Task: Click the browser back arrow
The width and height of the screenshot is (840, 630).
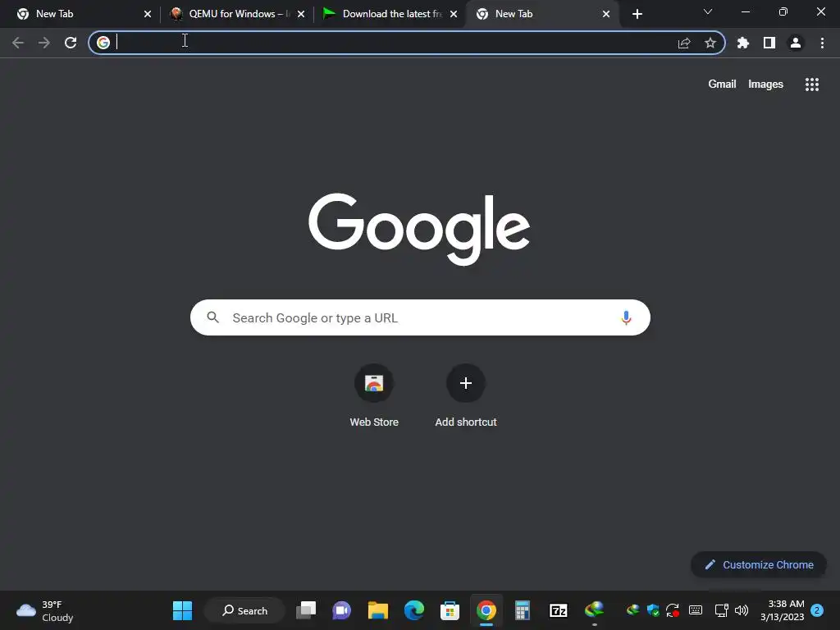Action: coord(18,43)
